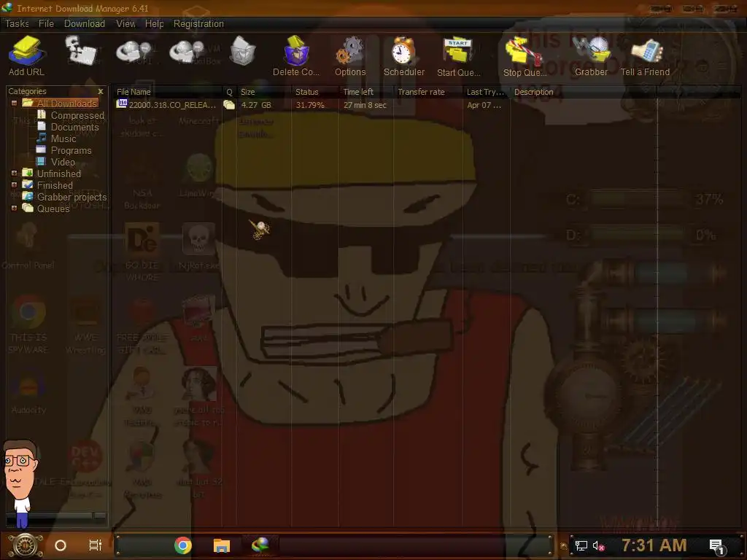Click the Add URL toolbar icon
The width and height of the screenshot is (747, 560).
click(27, 55)
